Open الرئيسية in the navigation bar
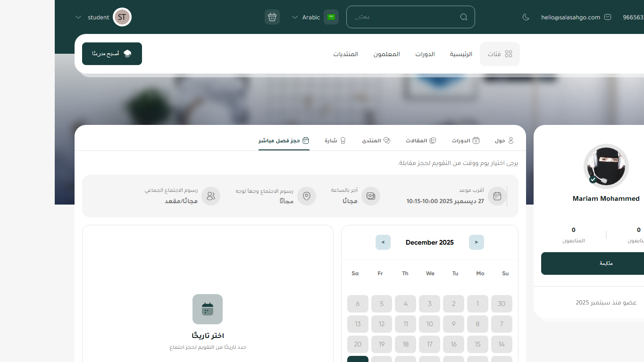This screenshot has width=644, height=362. click(x=461, y=54)
